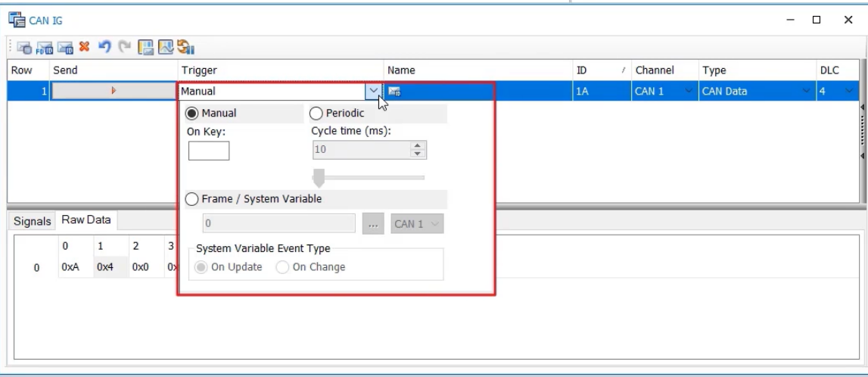Click the Frame / System Variable field showing 0

point(279,223)
